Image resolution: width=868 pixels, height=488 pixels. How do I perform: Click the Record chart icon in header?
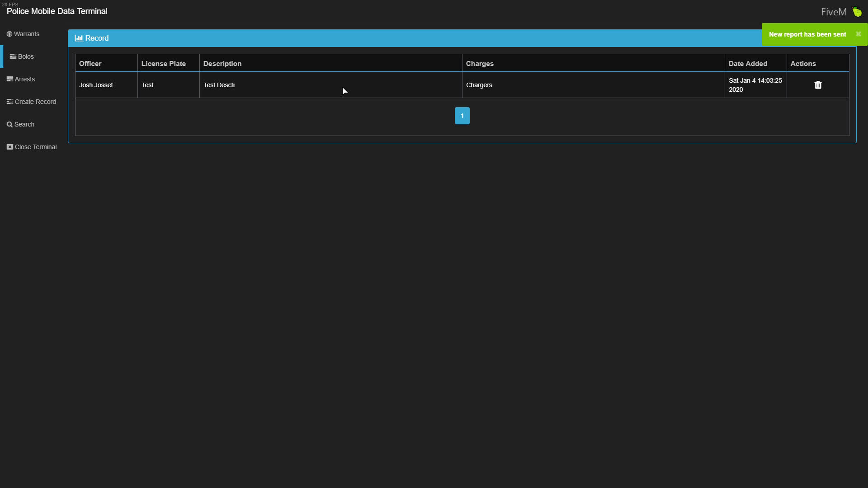(79, 38)
